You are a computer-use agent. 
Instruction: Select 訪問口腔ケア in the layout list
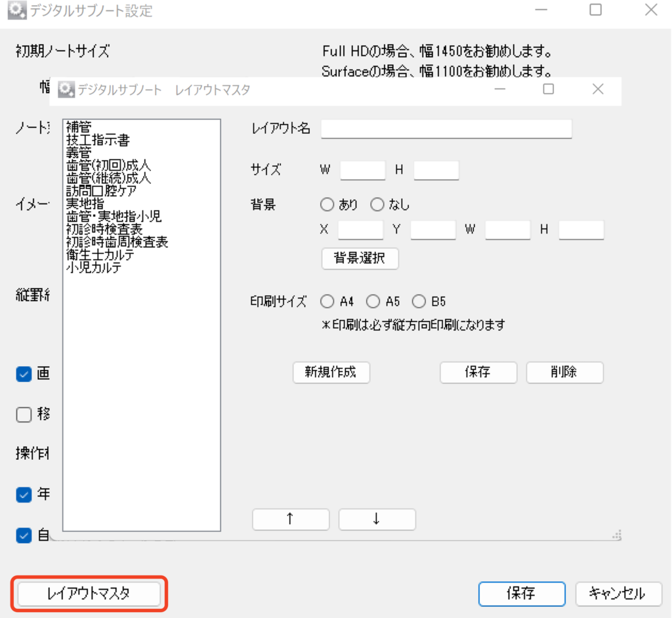pyautogui.click(x=102, y=191)
